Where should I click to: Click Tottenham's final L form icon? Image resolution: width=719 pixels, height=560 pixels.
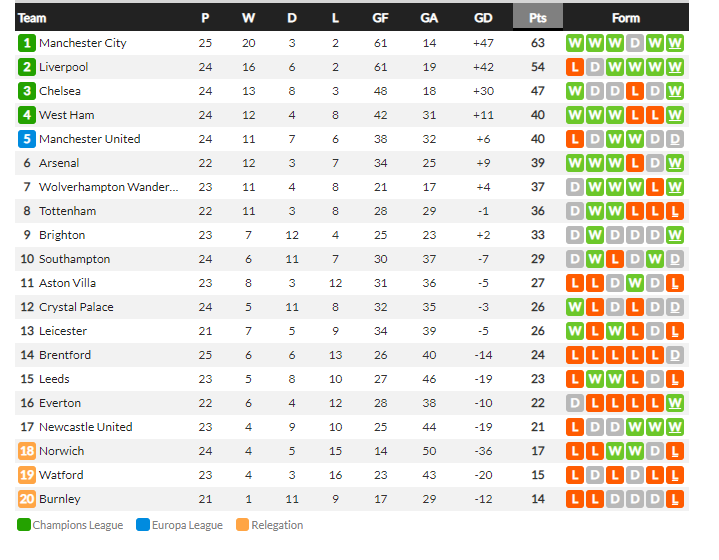pyautogui.click(x=675, y=211)
